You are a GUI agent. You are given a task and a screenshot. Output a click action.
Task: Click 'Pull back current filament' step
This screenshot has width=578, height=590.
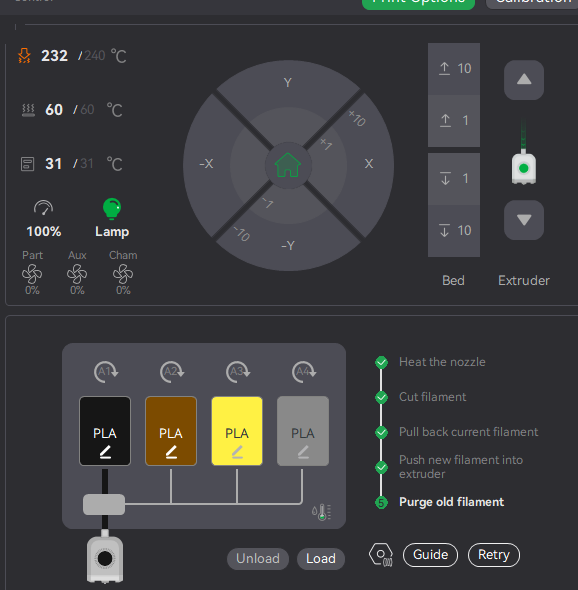(x=468, y=432)
